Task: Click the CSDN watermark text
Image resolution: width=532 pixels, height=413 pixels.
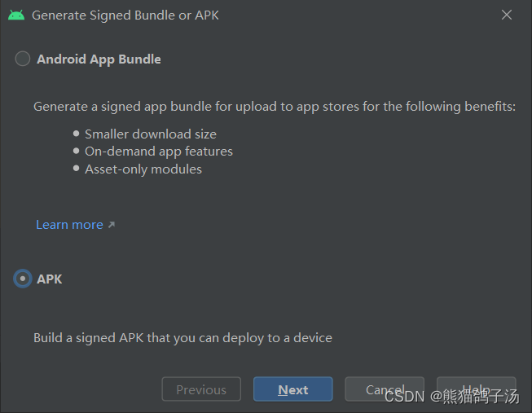Action: [x=452, y=397]
